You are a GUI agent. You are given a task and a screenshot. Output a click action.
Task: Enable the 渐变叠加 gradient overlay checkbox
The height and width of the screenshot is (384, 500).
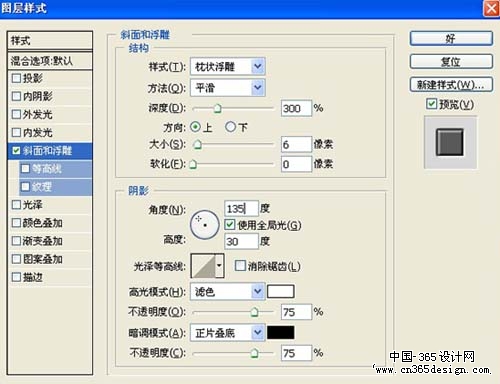16,241
